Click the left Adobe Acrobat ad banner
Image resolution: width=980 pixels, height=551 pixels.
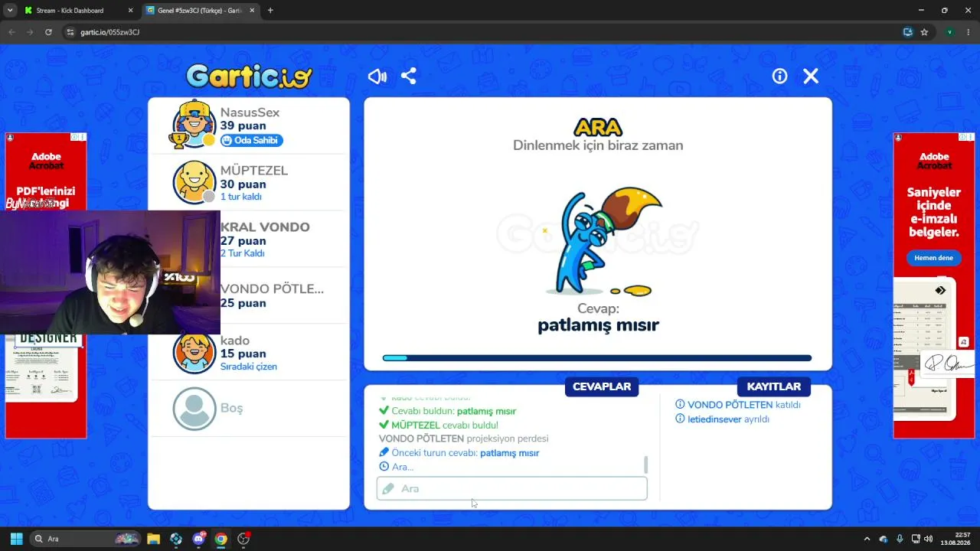click(x=46, y=285)
